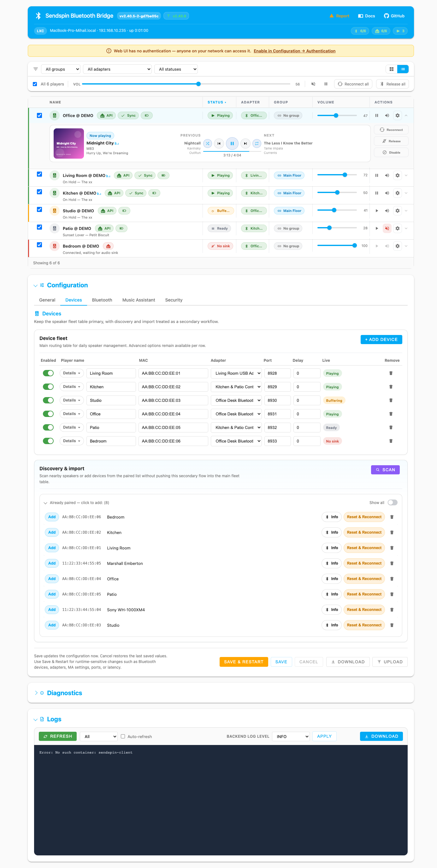
Task: Open Enable in Configuration Authentication link
Action: point(294,51)
